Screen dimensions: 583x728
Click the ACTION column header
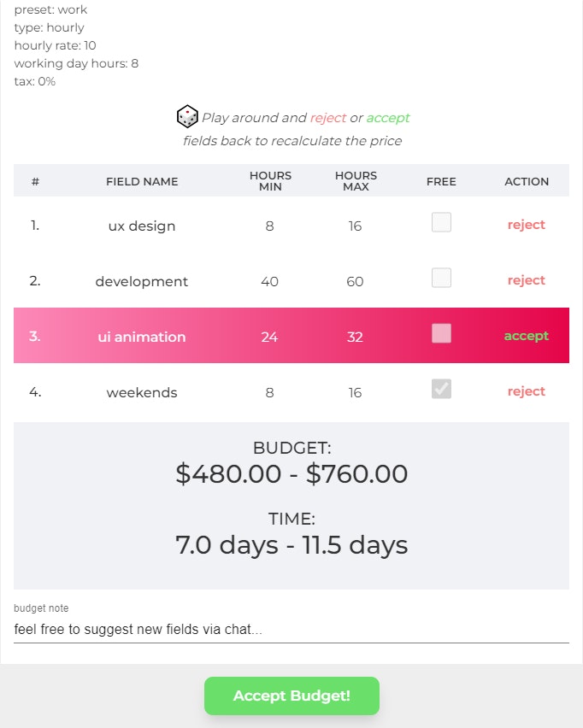(527, 181)
